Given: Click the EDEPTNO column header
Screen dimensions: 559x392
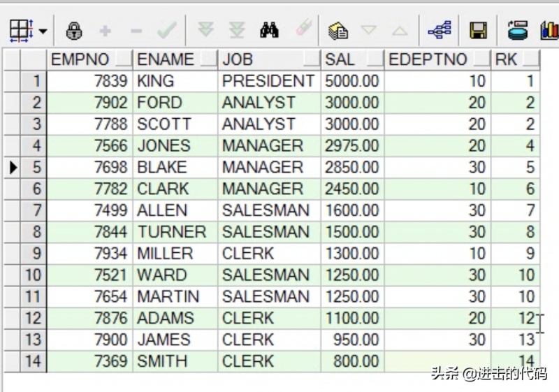Looking at the screenshot, I should click(x=437, y=59).
